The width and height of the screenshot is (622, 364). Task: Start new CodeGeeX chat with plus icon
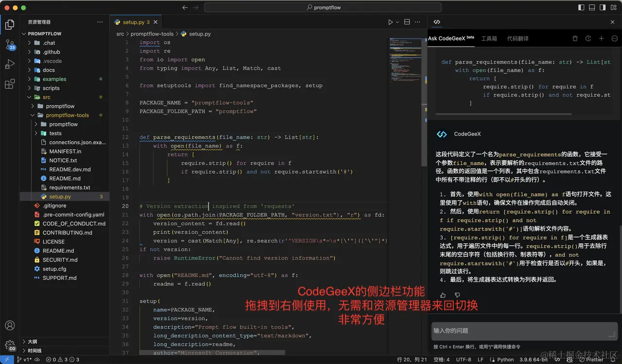tap(601, 38)
